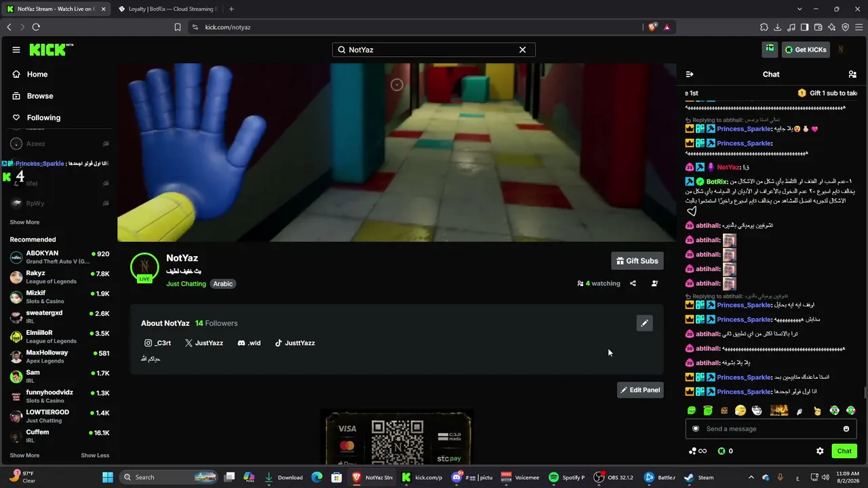Open ABOKYAN recommended channel

tap(59, 258)
